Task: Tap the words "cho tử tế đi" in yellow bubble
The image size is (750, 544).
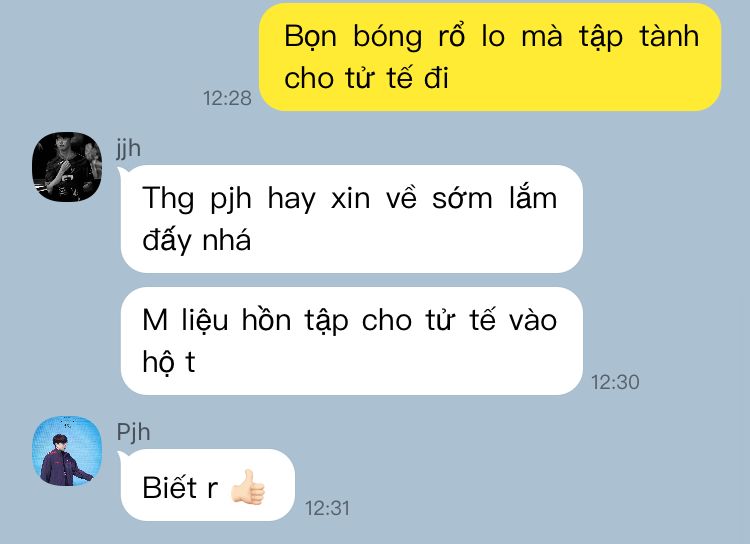Action: [366, 78]
